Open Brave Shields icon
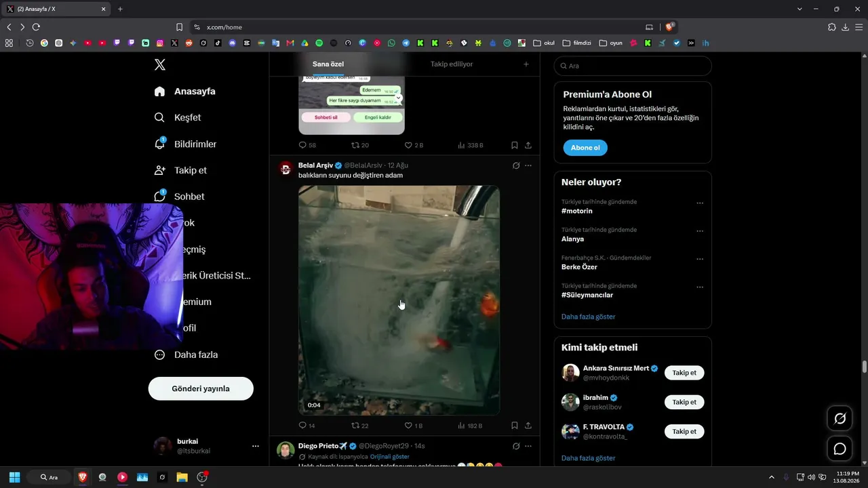The image size is (868, 488). [670, 27]
